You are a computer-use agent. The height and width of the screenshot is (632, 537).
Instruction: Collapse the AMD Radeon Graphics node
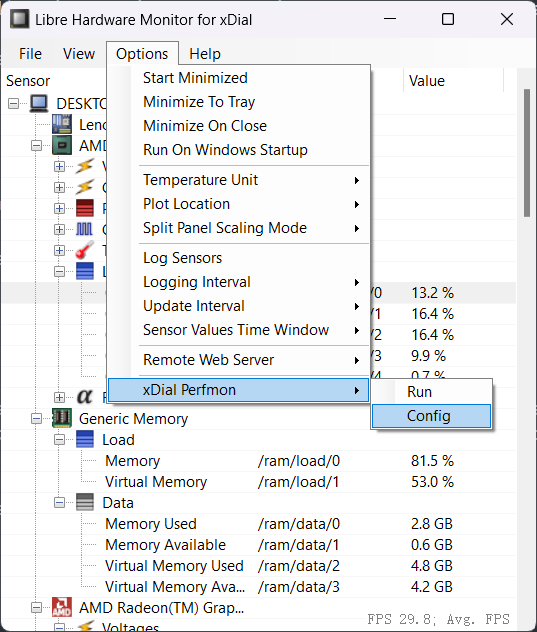[36, 607]
